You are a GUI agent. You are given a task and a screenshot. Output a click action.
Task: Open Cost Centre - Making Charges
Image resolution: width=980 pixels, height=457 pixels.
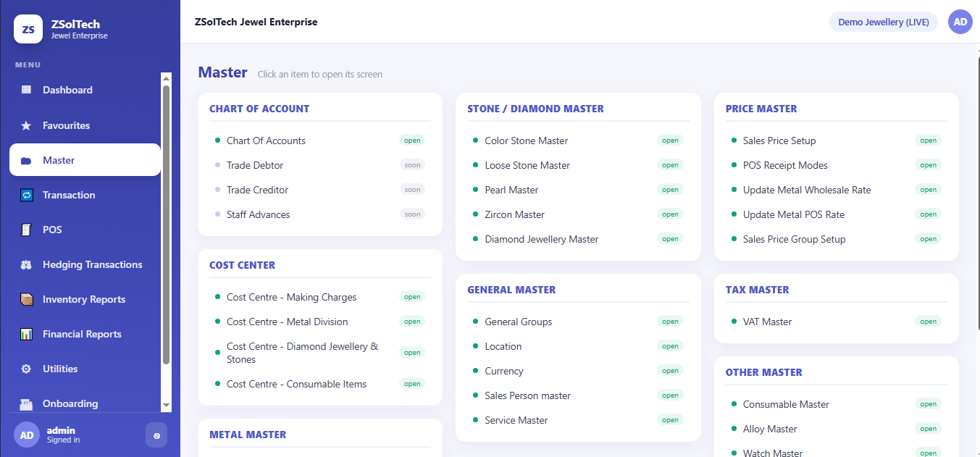pos(319,297)
